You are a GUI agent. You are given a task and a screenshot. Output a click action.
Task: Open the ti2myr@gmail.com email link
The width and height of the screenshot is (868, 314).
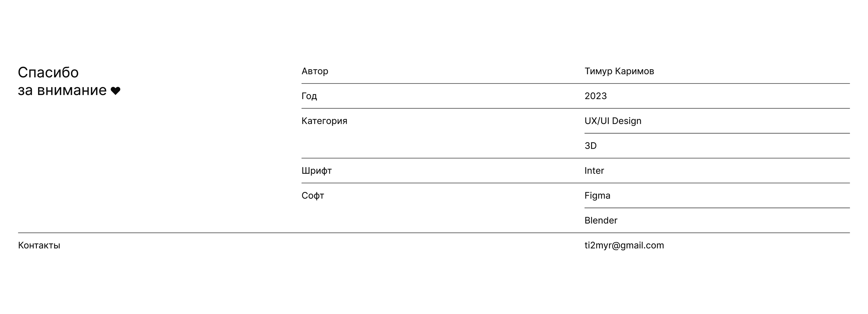tap(624, 246)
